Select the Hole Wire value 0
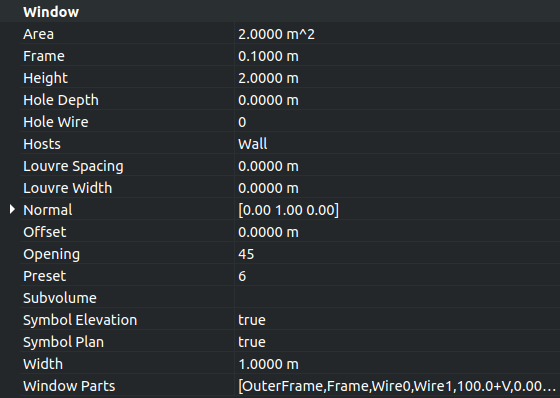This screenshot has height=398, width=560. click(x=397, y=122)
